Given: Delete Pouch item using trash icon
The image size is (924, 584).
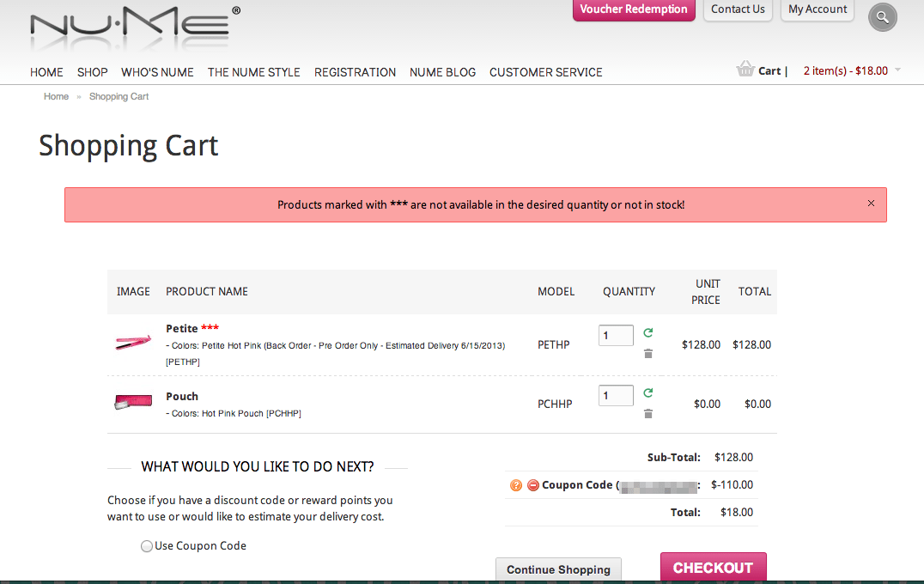Looking at the screenshot, I should click(648, 413).
